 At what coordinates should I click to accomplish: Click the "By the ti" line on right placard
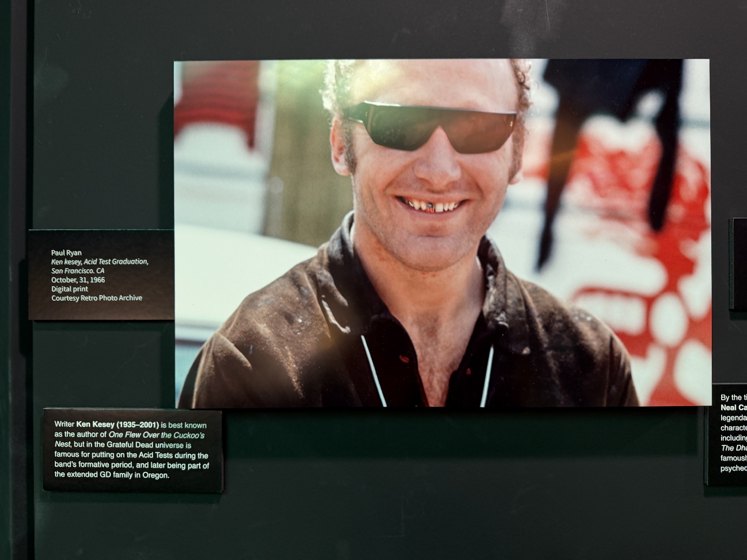(x=734, y=398)
